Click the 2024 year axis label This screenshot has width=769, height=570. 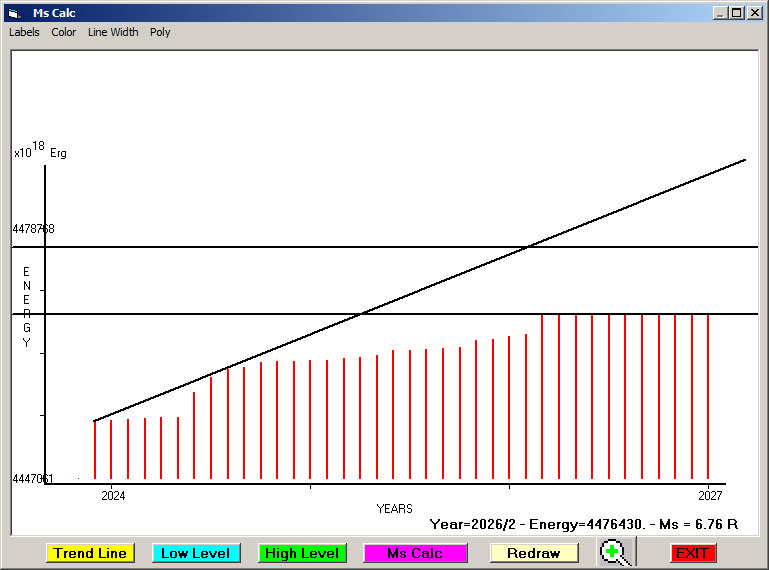[x=113, y=496]
